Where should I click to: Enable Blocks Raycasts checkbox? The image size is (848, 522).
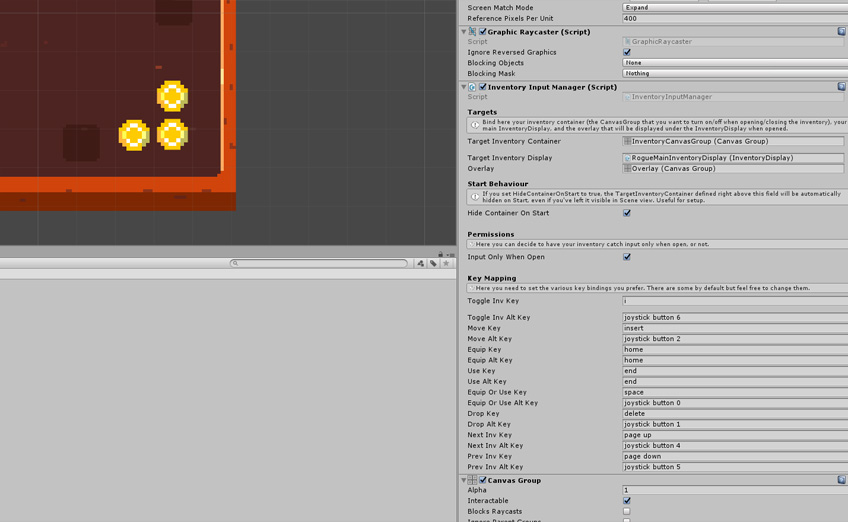(x=627, y=511)
